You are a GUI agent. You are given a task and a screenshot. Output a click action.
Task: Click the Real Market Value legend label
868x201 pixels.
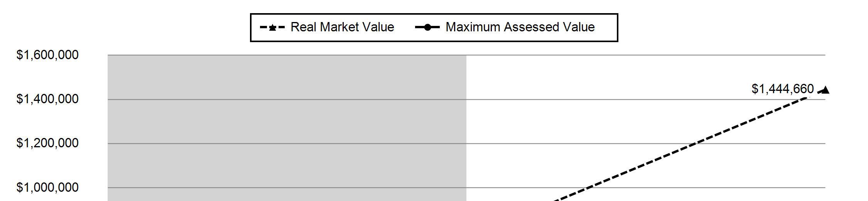point(342,27)
